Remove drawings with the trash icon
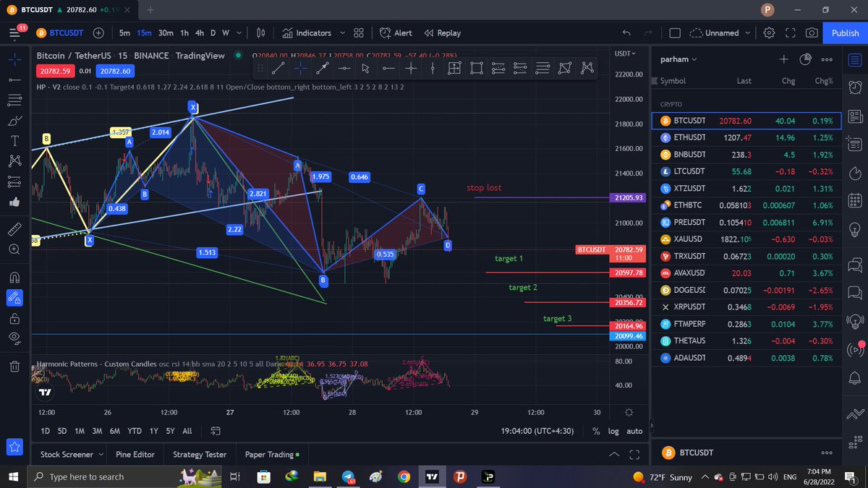The height and width of the screenshot is (488, 868). (x=14, y=366)
